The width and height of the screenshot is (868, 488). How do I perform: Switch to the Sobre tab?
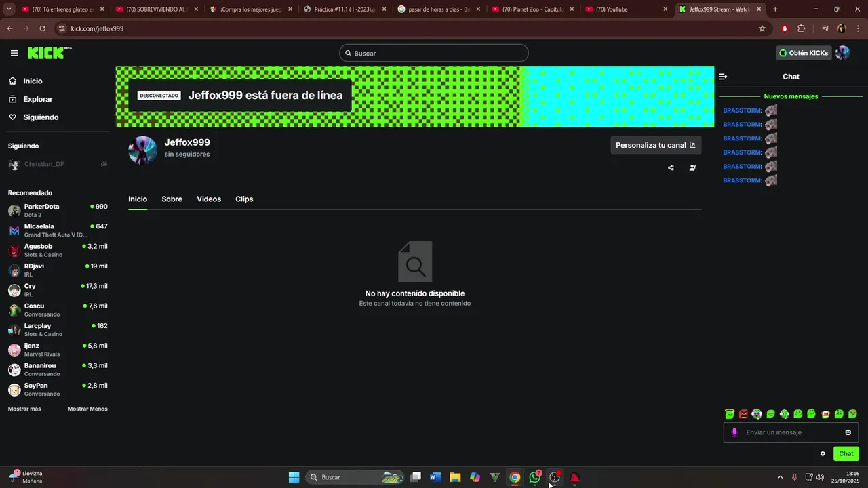(172, 199)
